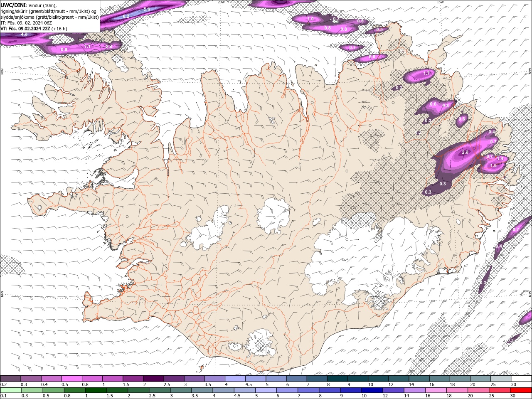Pick the red swatch ending the lower legend
532x399 pixels.
click(x=521, y=390)
